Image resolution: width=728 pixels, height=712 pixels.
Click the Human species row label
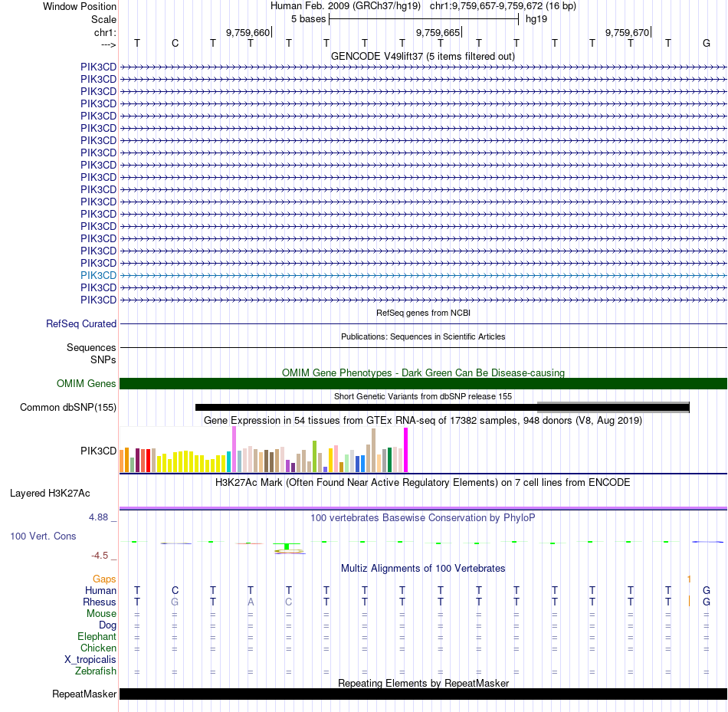pos(100,590)
